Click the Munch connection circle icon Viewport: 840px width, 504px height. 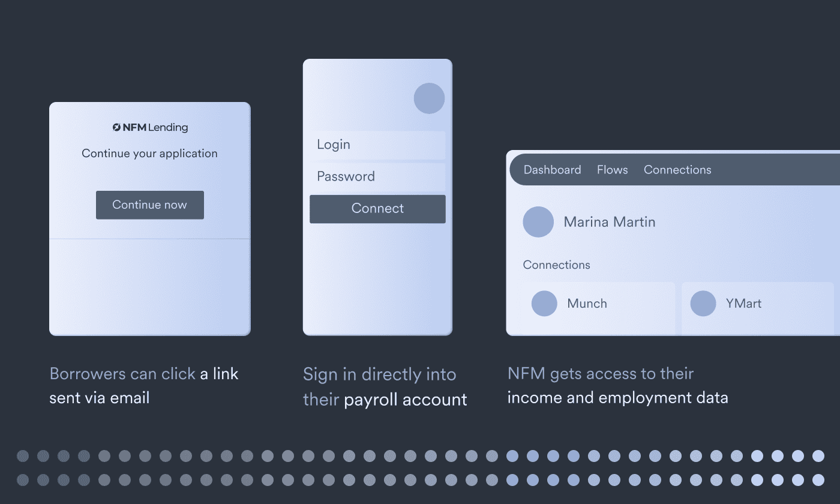[544, 304]
